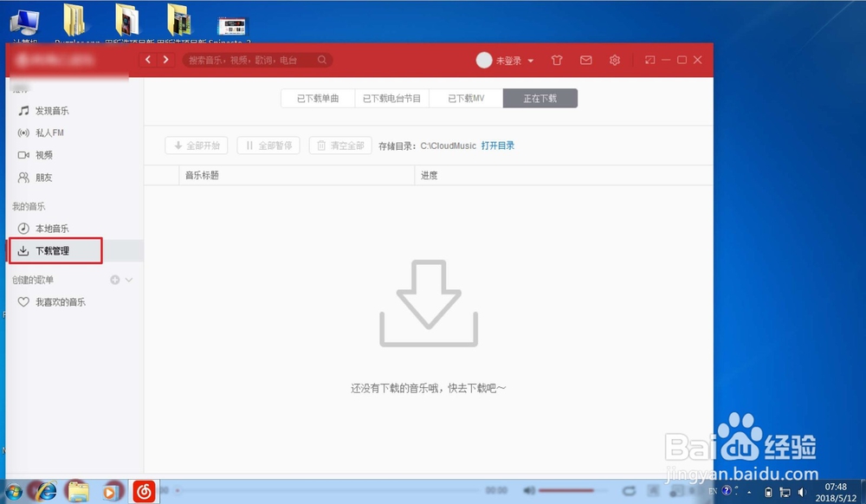Click 全部暂停 button
Image resolution: width=866 pixels, height=504 pixels.
click(268, 145)
